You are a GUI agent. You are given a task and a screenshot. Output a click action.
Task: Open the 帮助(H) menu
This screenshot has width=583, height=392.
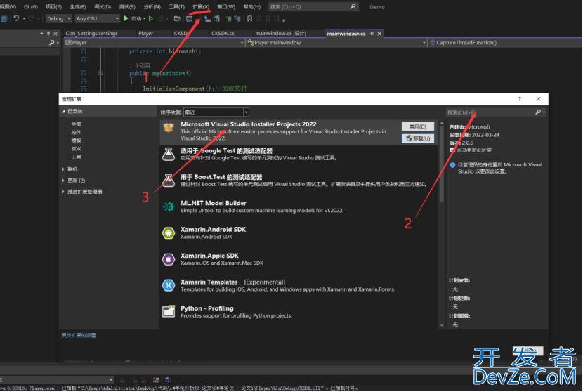pos(251,7)
